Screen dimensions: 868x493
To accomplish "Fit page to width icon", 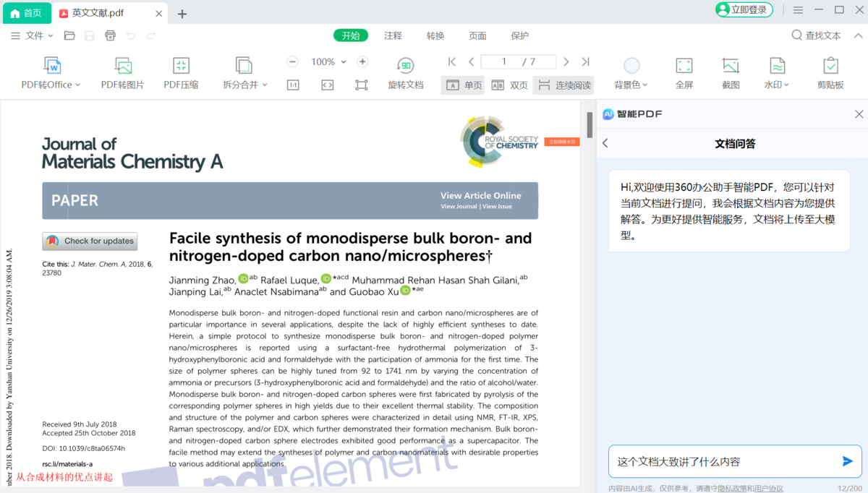I will pyautogui.click(x=327, y=85).
